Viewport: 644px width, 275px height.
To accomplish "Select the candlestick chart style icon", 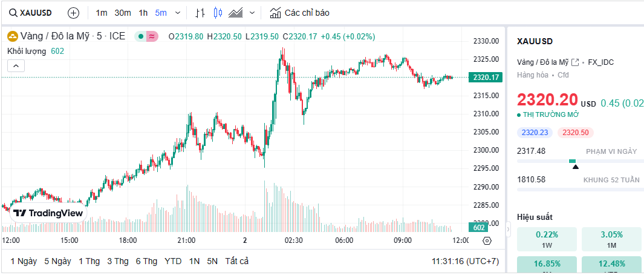I will point(218,13).
